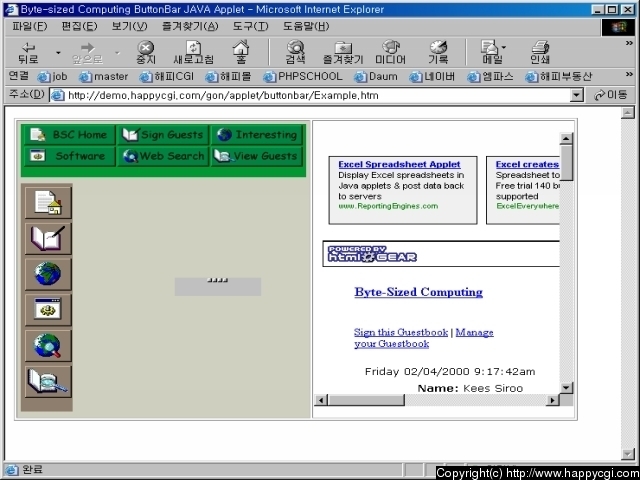Open the 해피부동산 link in links bar

pos(559,77)
